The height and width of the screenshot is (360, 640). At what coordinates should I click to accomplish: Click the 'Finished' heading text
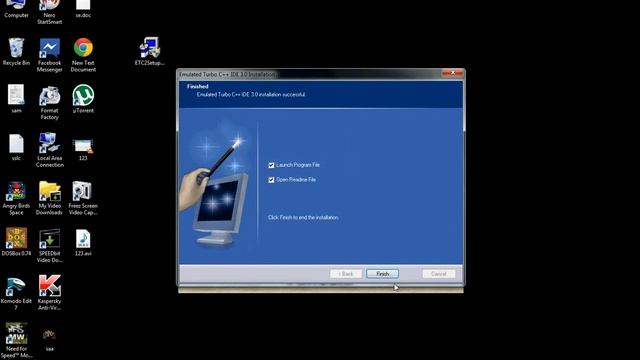point(198,87)
